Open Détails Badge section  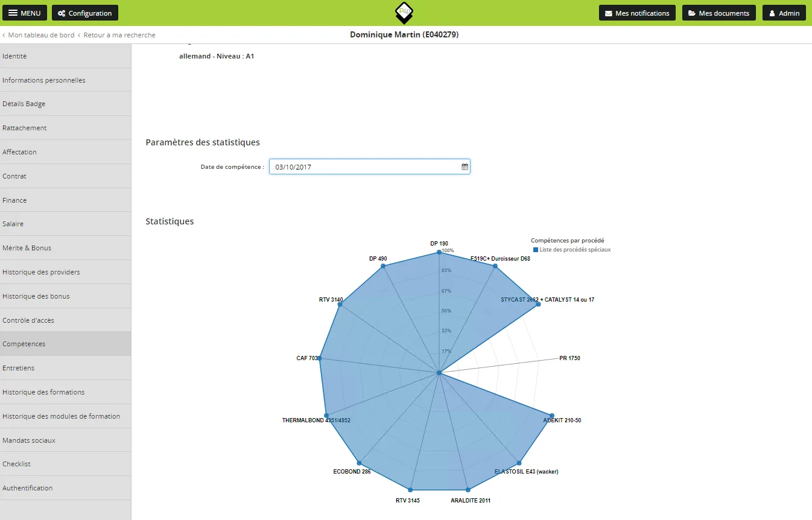pyautogui.click(x=65, y=104)
